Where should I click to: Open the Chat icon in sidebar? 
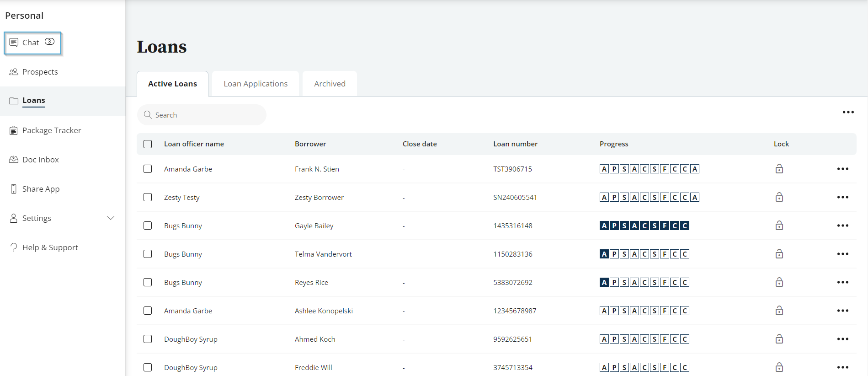pos(14,43)
